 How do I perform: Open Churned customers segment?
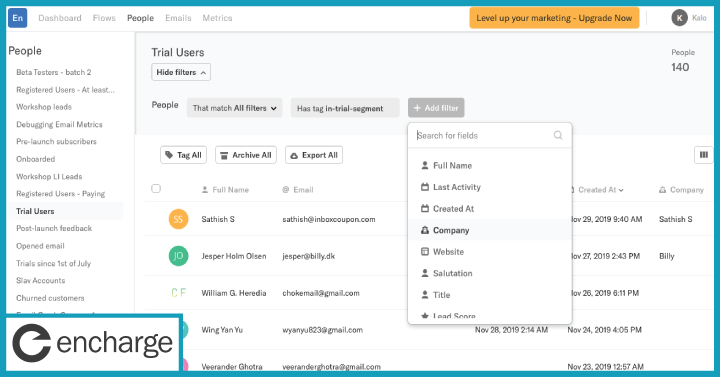coord(51,298)
